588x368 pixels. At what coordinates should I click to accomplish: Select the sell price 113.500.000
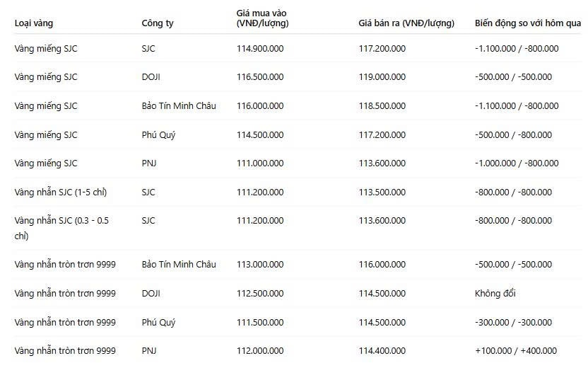click(382, 192)
